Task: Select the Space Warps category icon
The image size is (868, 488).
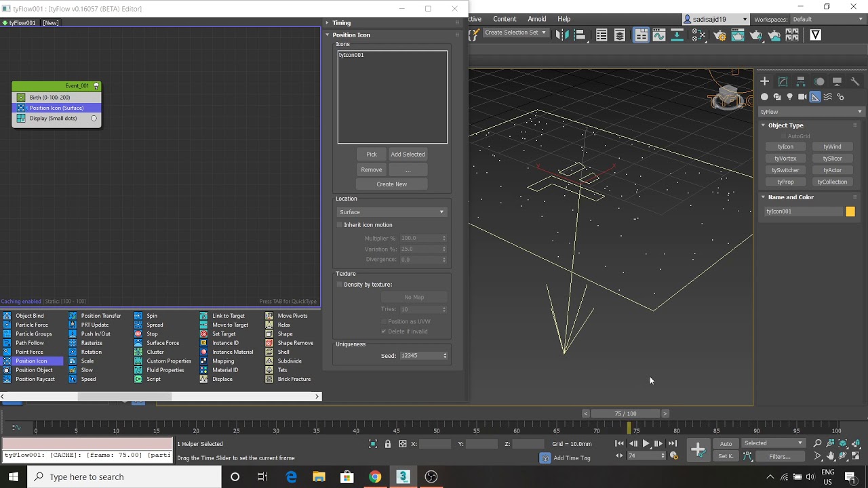Action: [828, 97]
